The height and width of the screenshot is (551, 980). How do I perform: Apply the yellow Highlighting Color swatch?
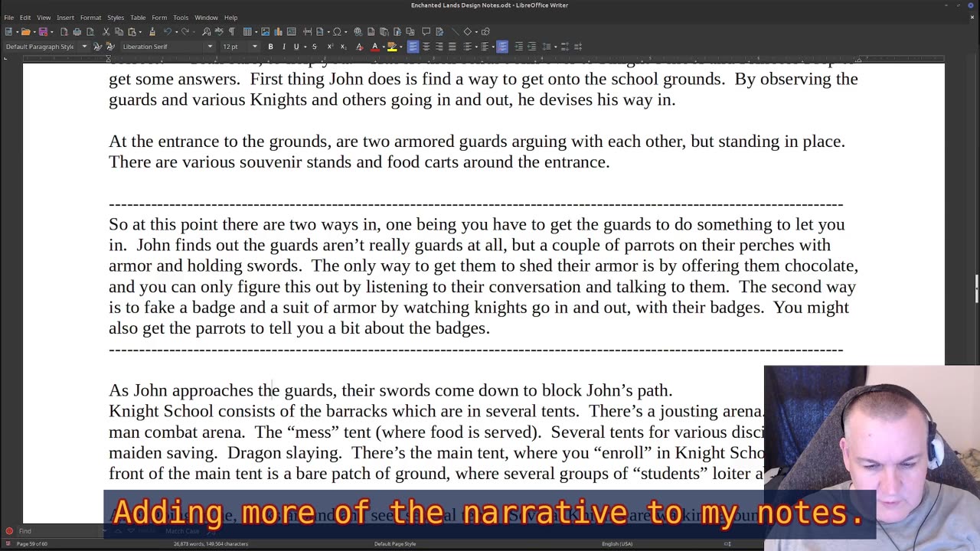[x=392, y=47]
